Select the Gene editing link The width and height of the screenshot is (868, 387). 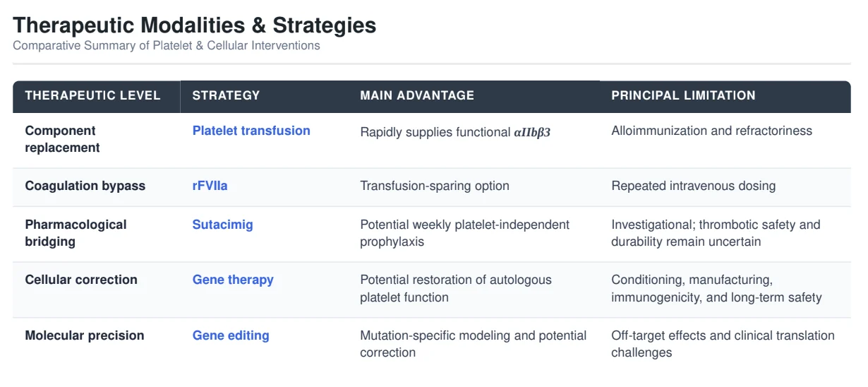231,335
